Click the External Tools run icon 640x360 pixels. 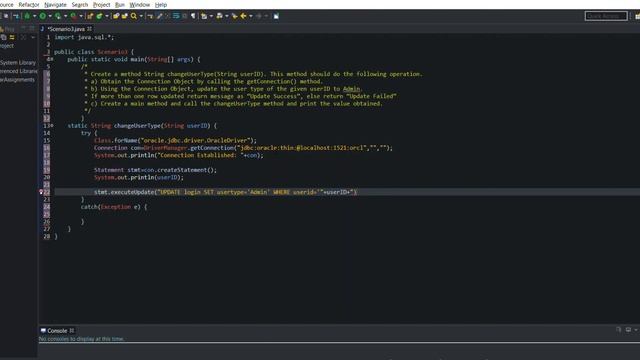pos(73,16)
